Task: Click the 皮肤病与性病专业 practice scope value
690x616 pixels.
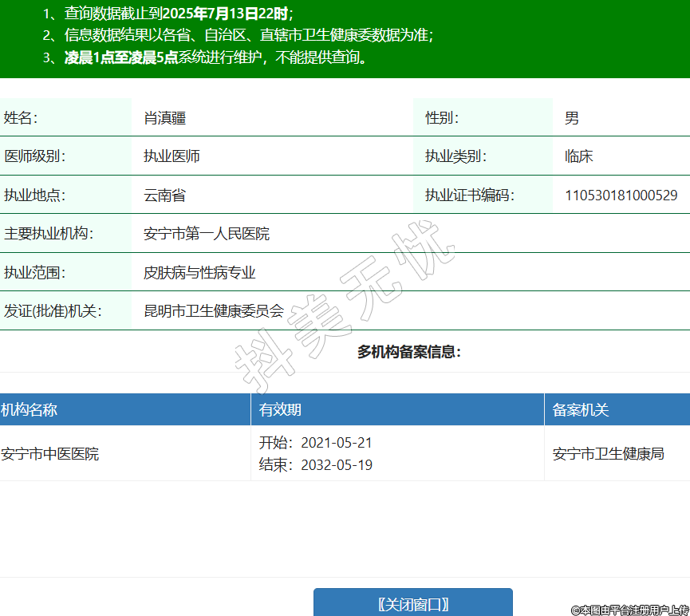Action: pyautogui.click(x=199, y=273)
